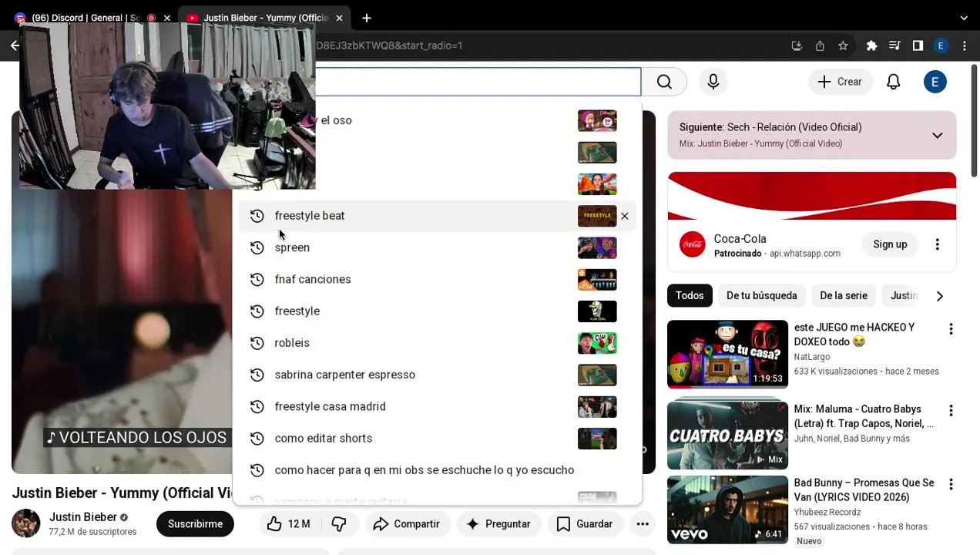
Task: Open Chrome media controls icon
Action: (894, 45)
